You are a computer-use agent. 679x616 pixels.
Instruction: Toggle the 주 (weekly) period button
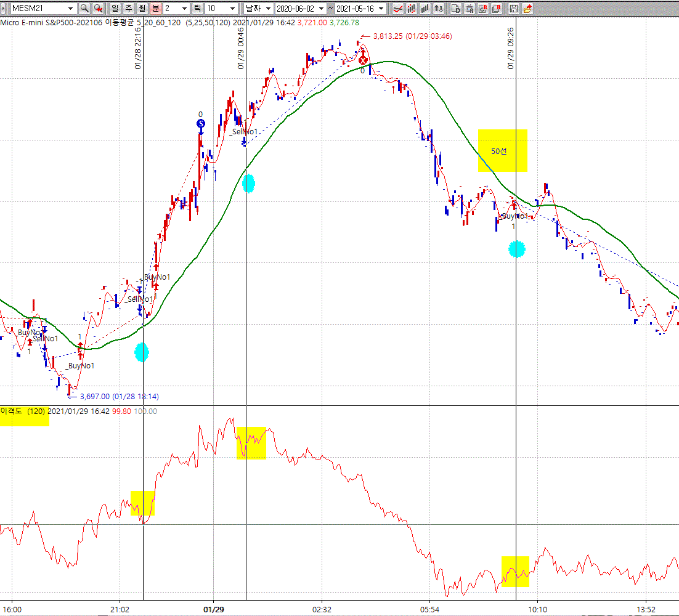coord(128,9)
